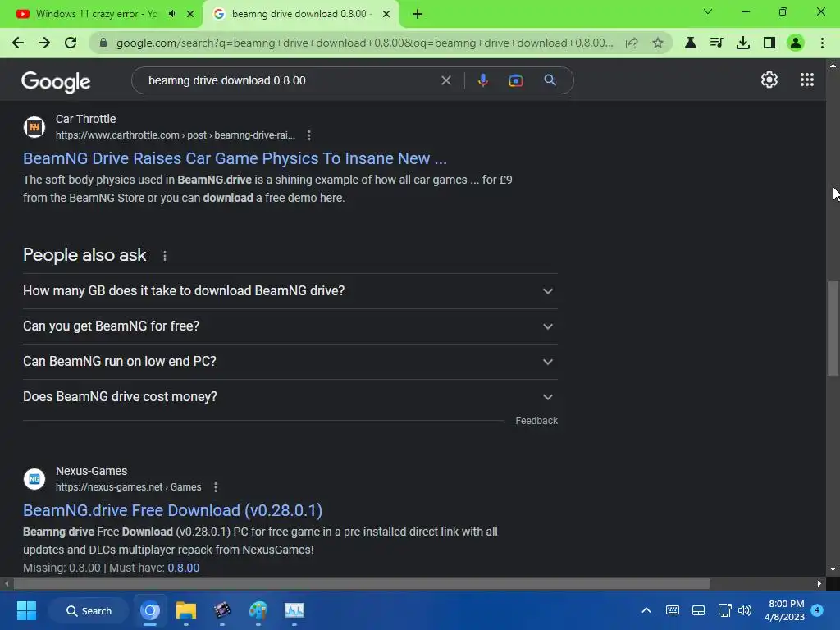840x630 pixels.
Task: Click the scroll right arrow button
Action: (x=819, y=583)
